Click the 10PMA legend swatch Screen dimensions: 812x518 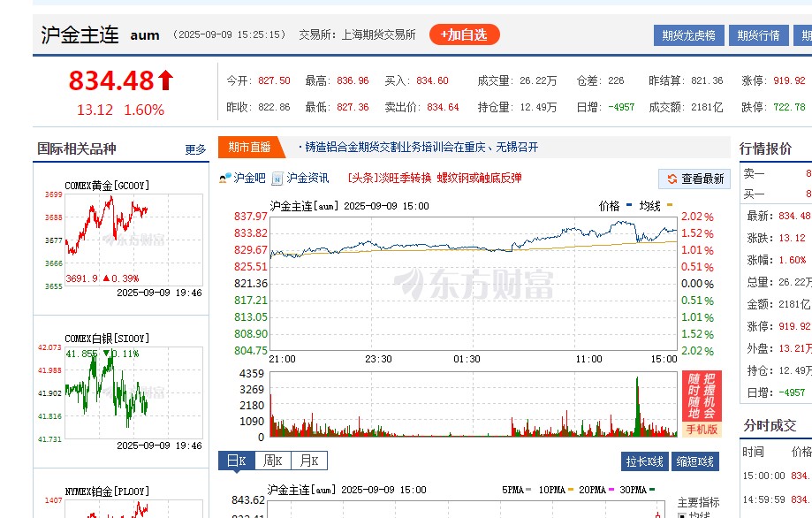coord(571,489)
